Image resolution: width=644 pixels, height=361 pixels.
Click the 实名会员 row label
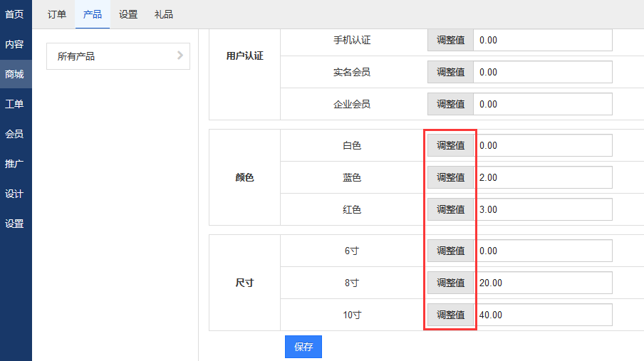[352, 73]
